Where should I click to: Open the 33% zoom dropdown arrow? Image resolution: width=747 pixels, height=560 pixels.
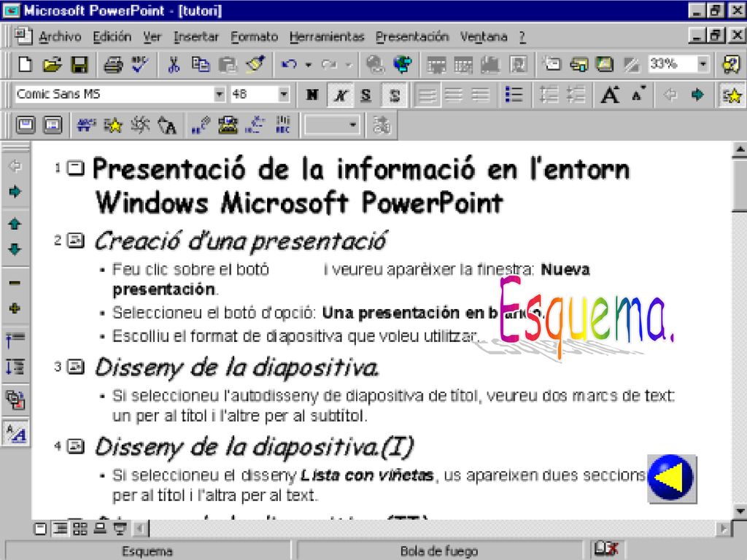click(703, 64)
